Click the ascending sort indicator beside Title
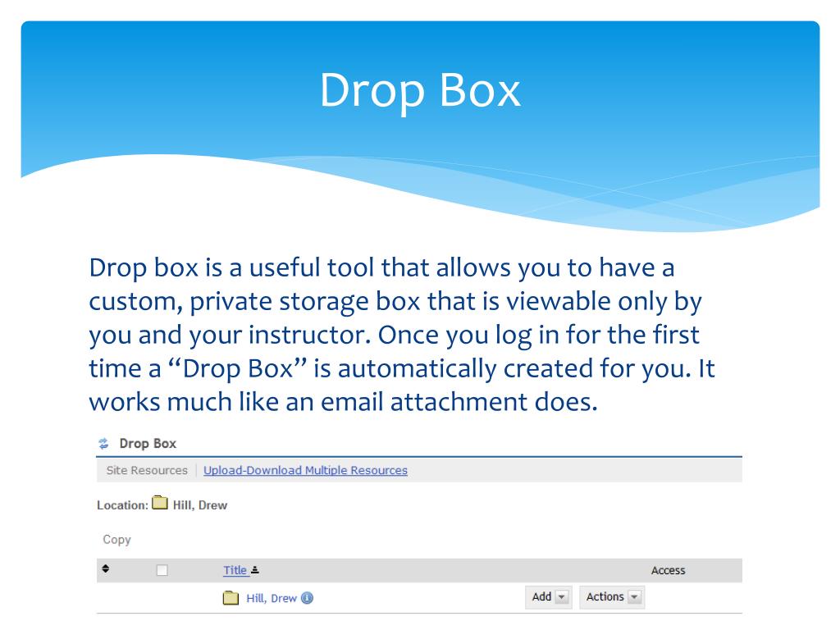Viewport: 840px width, 630px height. coord(255,570)
